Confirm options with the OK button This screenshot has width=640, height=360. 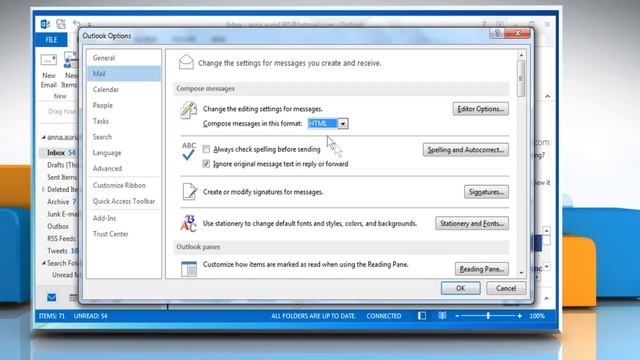tap(460, 288)
